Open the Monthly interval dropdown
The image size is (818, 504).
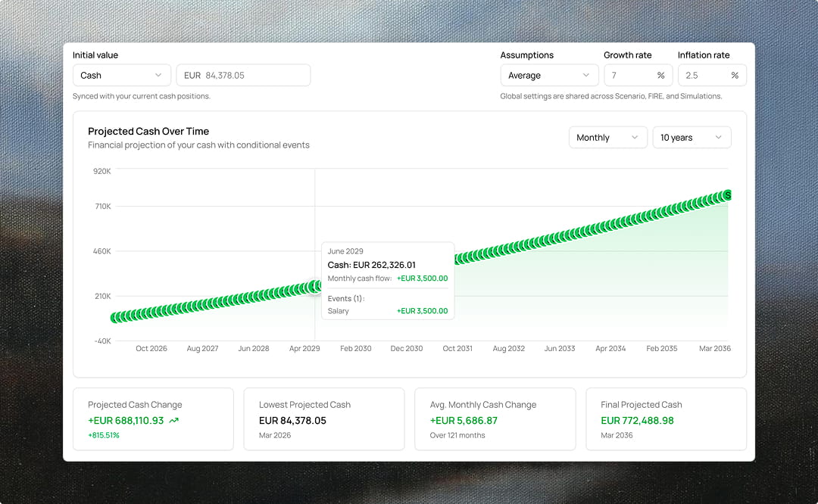pyautogui.click(x=607, y=137)
